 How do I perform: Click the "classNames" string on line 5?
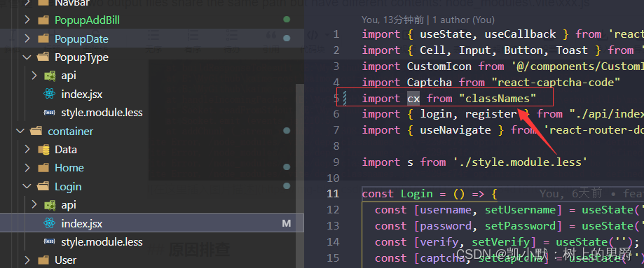(x=498, y=98)
